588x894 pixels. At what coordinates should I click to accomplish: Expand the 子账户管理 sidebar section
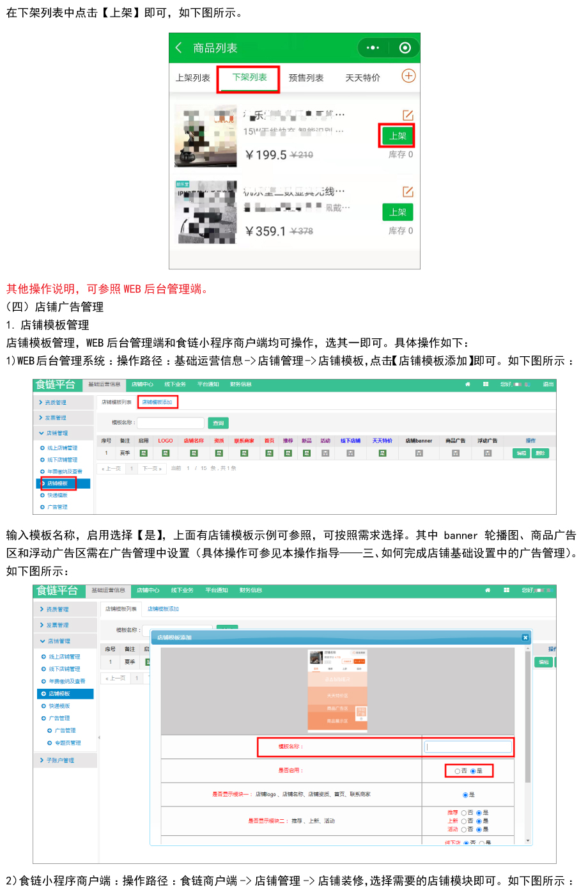[59, 760]
